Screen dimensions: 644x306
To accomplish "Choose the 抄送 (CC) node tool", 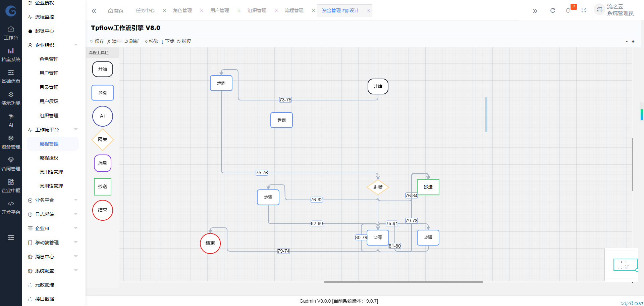I will pyautogui.click(x=102, y=187).
